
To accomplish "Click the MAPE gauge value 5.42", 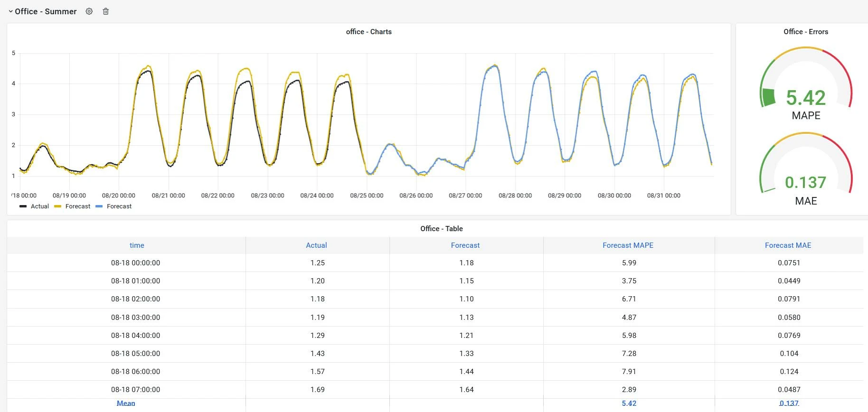I will 806,98.
